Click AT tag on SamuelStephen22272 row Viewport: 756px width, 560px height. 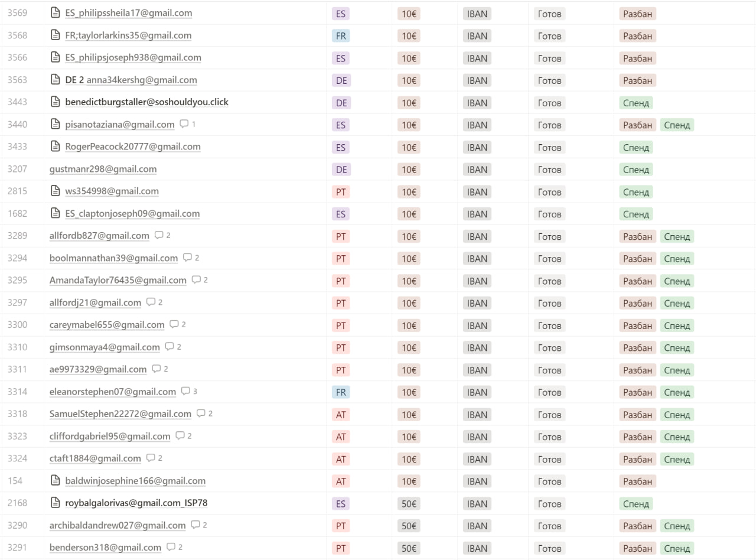341,415
